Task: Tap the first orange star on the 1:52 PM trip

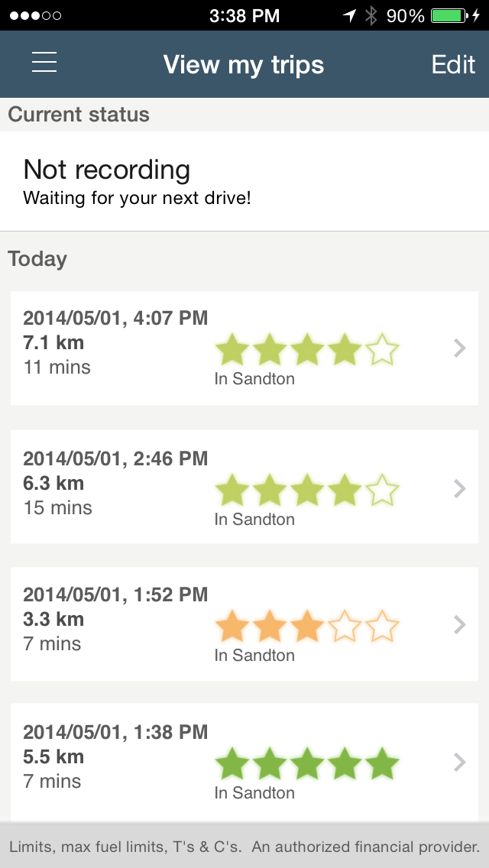Action: pyautogui.click(x=232, y=626)
